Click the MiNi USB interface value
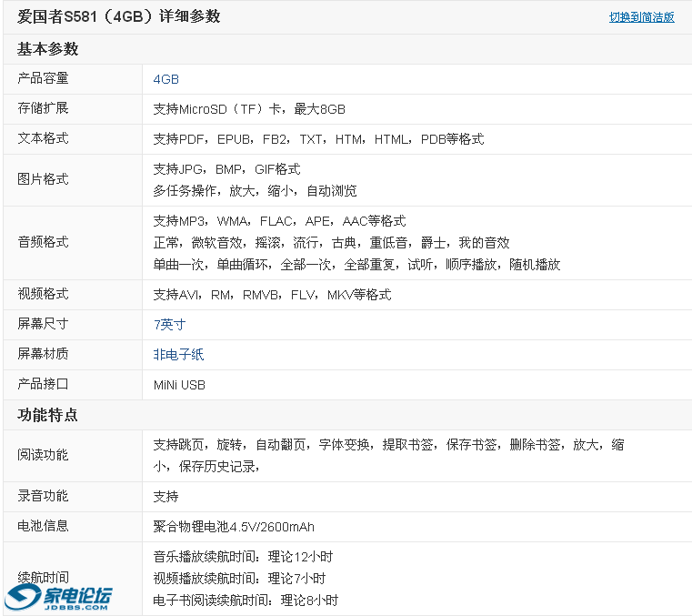The image size is (692, 616). click(x=179, y=385)
